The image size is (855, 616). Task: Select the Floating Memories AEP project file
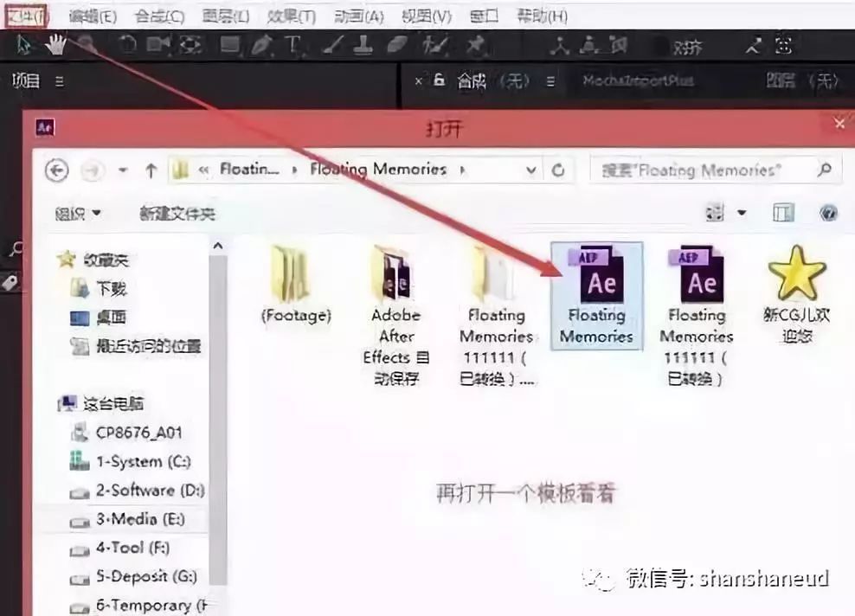tap(596, 297)
